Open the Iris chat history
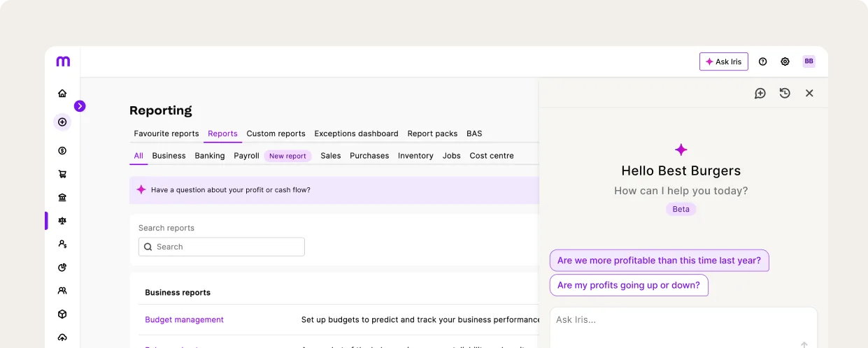This screenshot has height=348, width=868. 785,93
